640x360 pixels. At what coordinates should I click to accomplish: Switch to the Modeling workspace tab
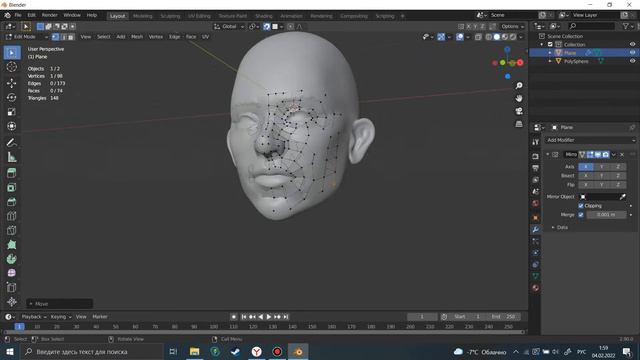[142, 16]
